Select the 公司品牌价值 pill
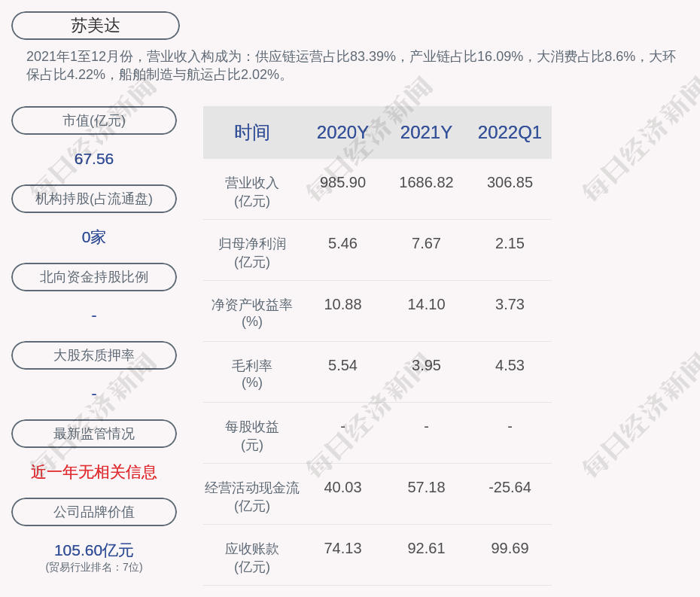The image size is (700, 597). (94, 512)
